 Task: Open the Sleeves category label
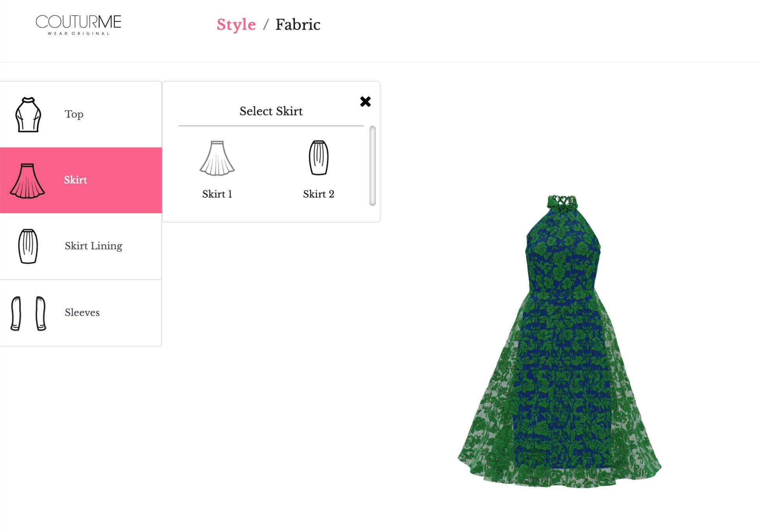82,312
